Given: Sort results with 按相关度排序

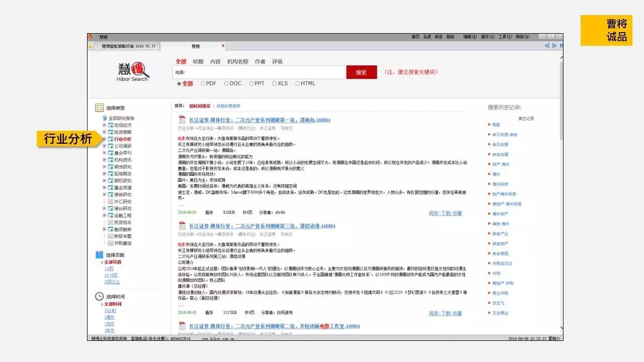Looking at the screenshot, I should (228, 106).
